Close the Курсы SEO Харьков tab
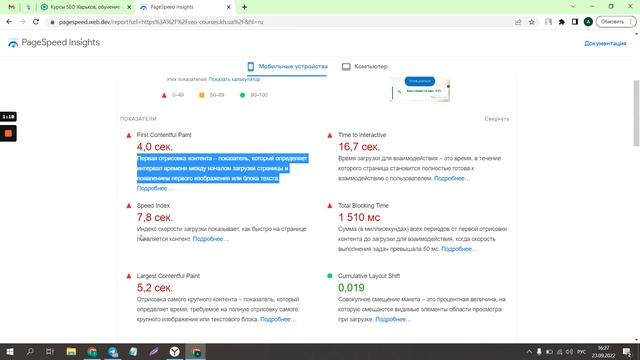This screenshot has width=640, height=360. coord(129,7)
